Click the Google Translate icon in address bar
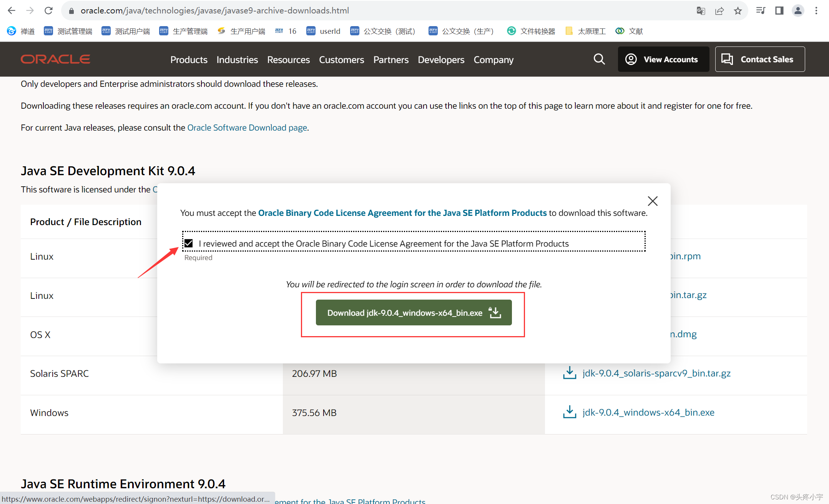 coord(701,10)
